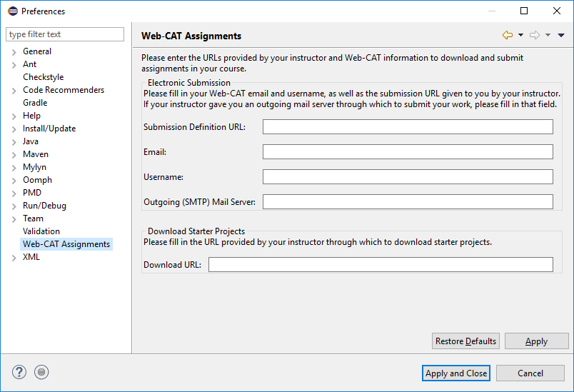Expand the XML preferences node
574x392 pixels.
click(x=14, y=258)
